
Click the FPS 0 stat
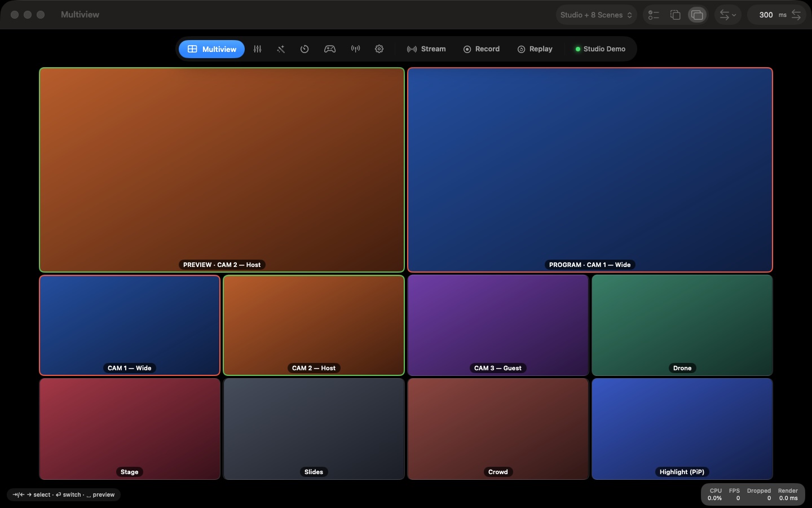(x=734, y=494)
